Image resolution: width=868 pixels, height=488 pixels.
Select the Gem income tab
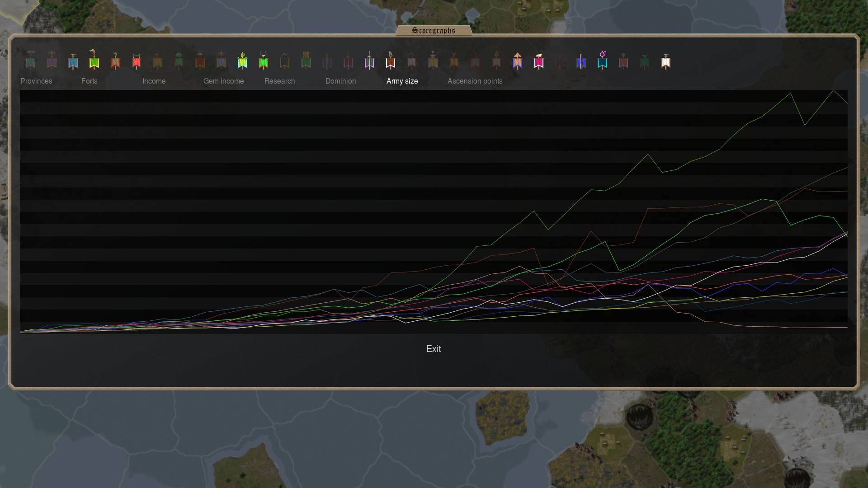click(224, 81)
